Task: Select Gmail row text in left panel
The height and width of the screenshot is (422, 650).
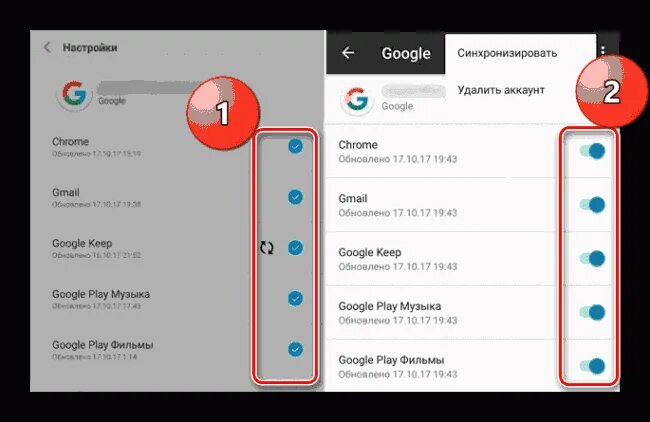Action: coord(65,193)
